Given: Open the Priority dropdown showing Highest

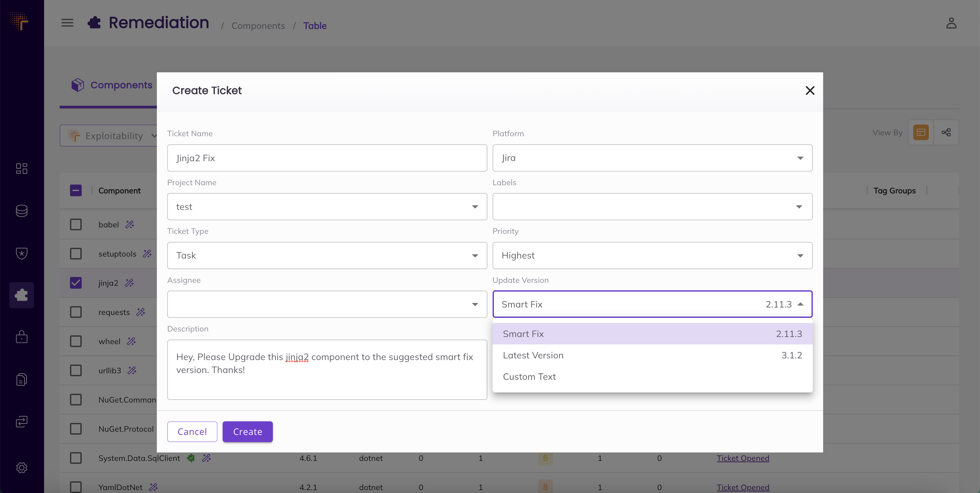Looking at the screenshot, I should point(652,256).
